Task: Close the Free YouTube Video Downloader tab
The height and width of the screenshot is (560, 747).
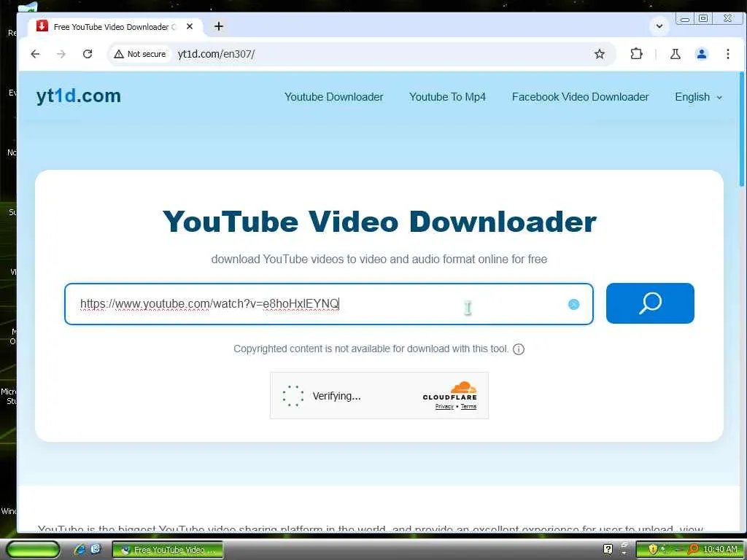Action: click(190, 26)
